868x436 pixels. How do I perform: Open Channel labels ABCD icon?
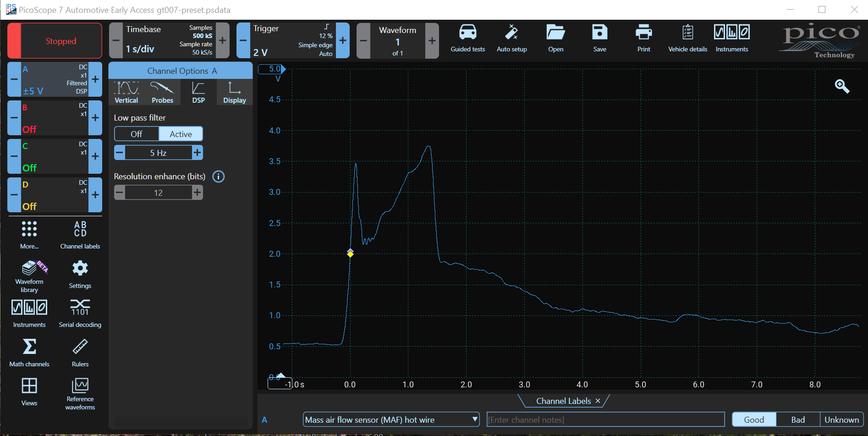click(x=80, y=235)
